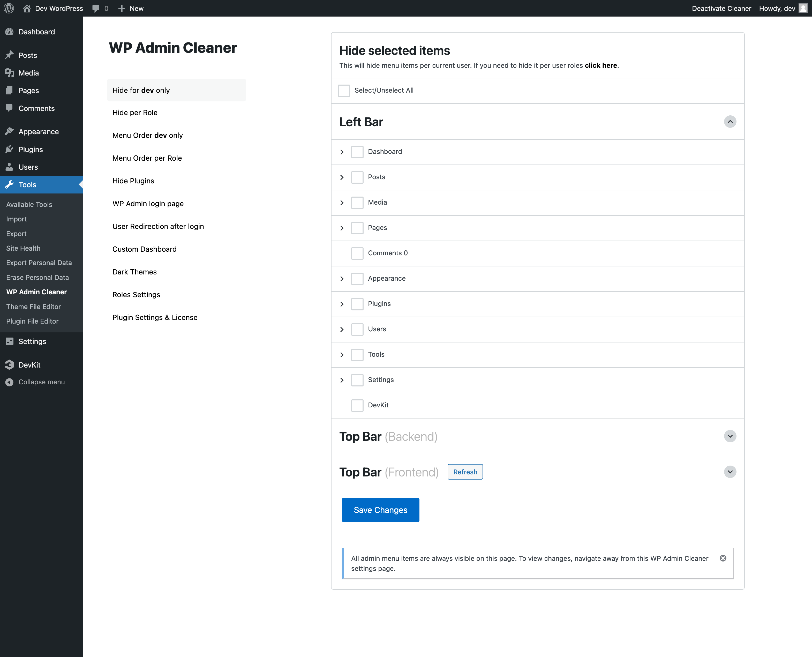Screen dimensions: 812x657
Task: Expand the Posts row chevron
Action: tap(342, 177)
